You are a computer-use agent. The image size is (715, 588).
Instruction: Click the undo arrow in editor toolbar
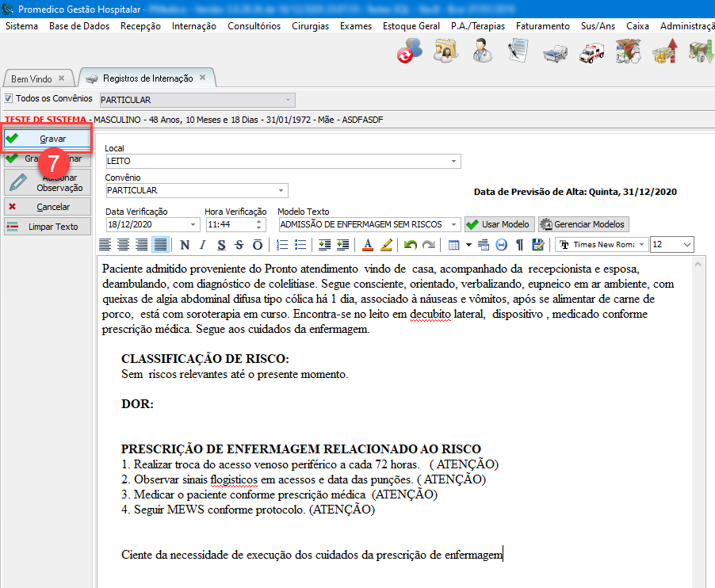(410, 245)
